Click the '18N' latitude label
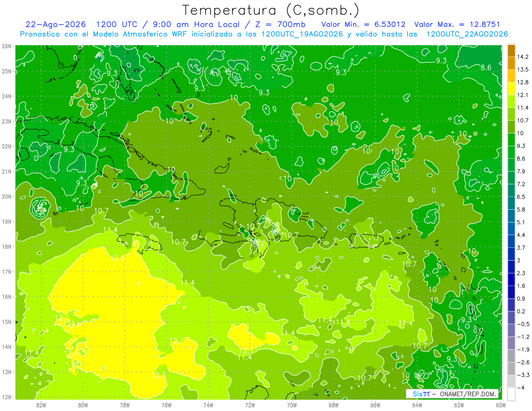Viewport: 532px width, 411px height. click(x=7, y=247)
